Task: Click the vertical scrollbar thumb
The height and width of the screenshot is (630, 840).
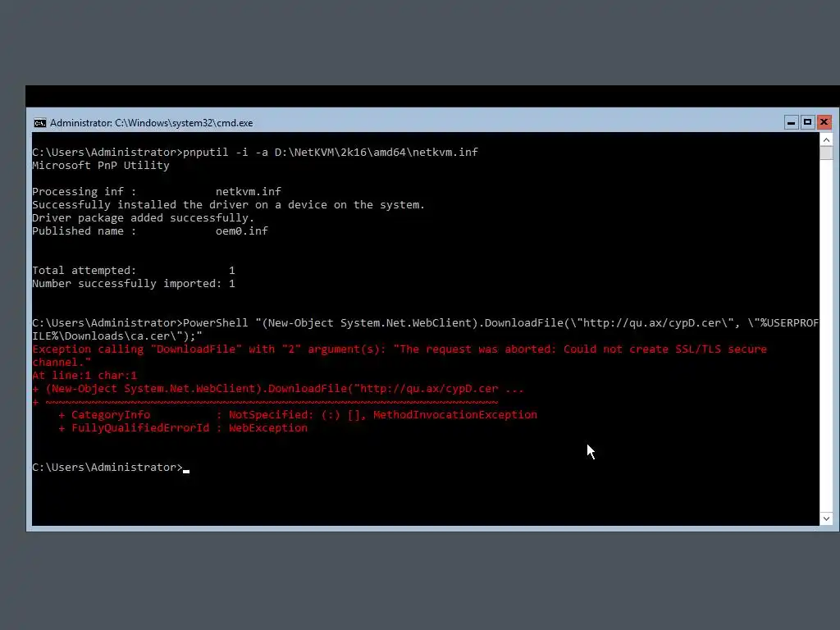Action: click(x=826, y=153)
